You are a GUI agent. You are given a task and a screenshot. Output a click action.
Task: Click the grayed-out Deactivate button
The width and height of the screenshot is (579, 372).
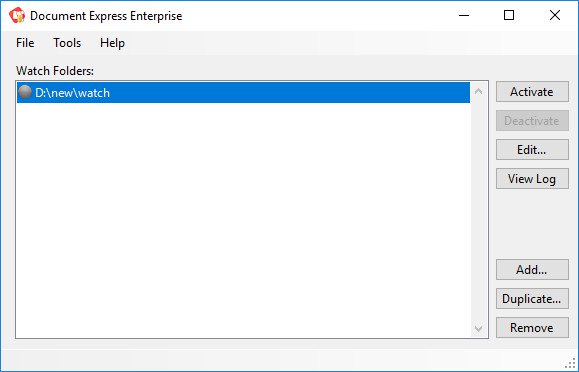(532, 121)
